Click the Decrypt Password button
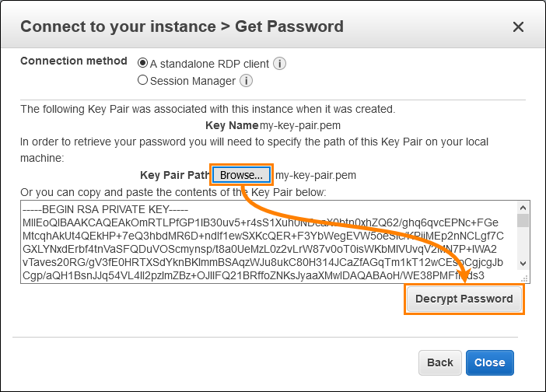This screenshot has width=546, height=392. [464, 299]
